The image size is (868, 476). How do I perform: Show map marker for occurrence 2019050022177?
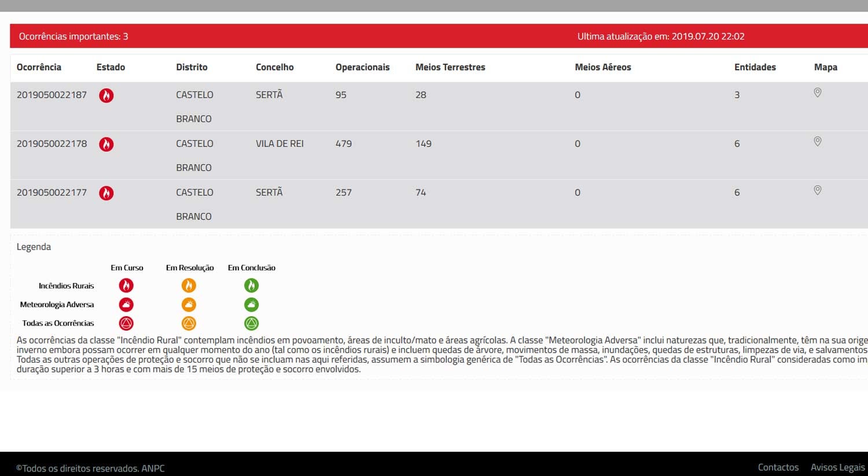(817, 190)
